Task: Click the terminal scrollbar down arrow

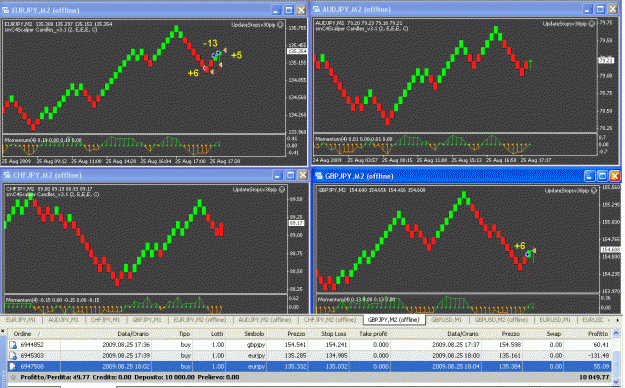Action: coord(617,382)
